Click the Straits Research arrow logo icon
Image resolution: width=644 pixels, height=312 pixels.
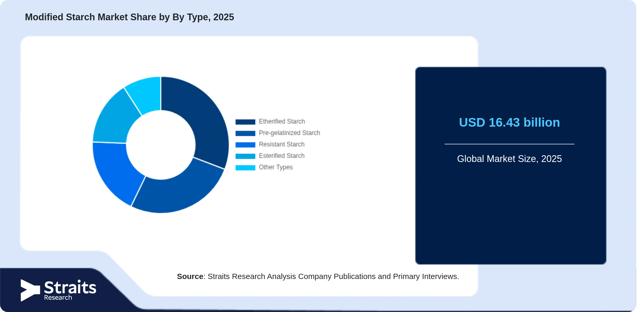click(x=30, y=290)
